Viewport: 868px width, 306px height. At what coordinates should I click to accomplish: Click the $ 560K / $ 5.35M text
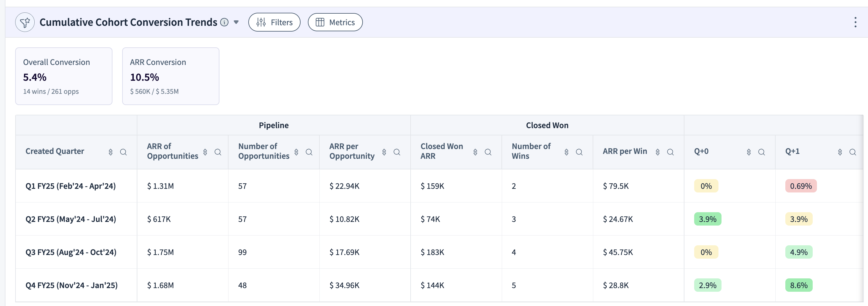coord(154,92)
